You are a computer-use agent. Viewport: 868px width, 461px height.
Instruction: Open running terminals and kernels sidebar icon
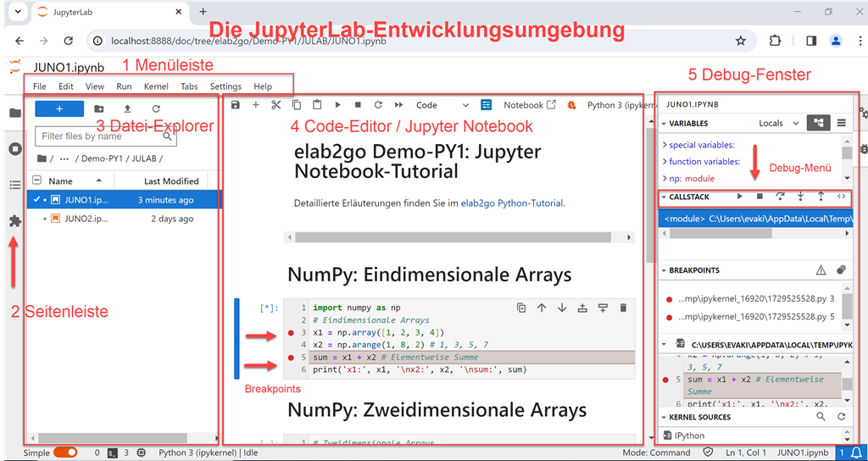pyautogui.click(x=15, y=149)
